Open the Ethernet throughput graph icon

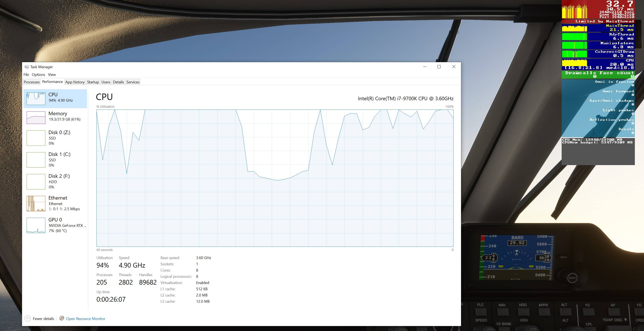click(x=36, y=203)
